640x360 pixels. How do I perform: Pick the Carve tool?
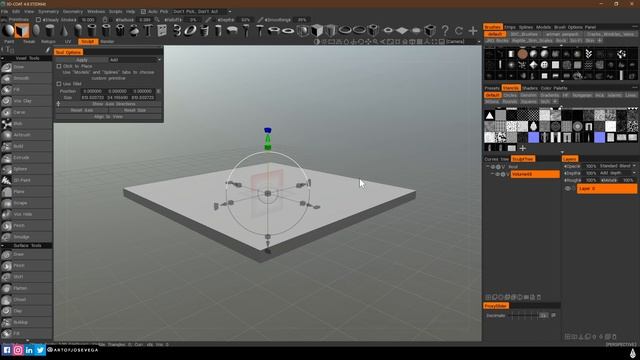tap(26, 112)
